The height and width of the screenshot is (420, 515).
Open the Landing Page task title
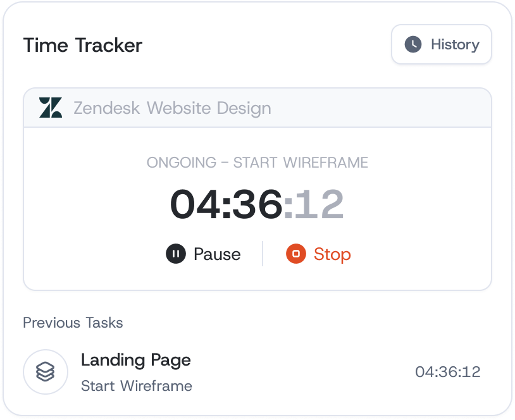click(136, 360)
